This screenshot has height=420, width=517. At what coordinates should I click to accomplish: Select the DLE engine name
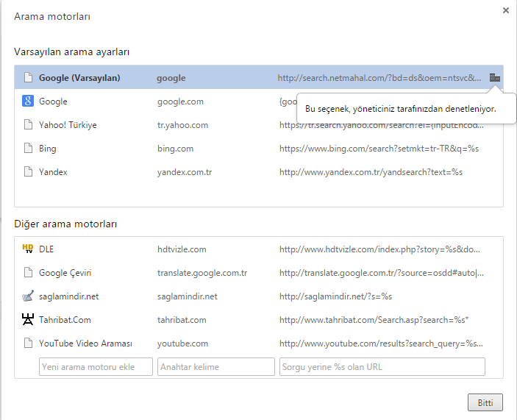pos(46,249)
